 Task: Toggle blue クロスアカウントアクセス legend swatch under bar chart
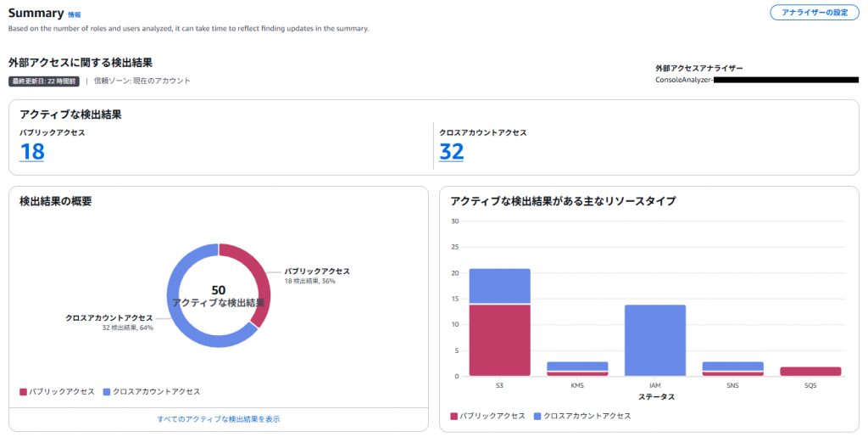(x=537, y=416)
